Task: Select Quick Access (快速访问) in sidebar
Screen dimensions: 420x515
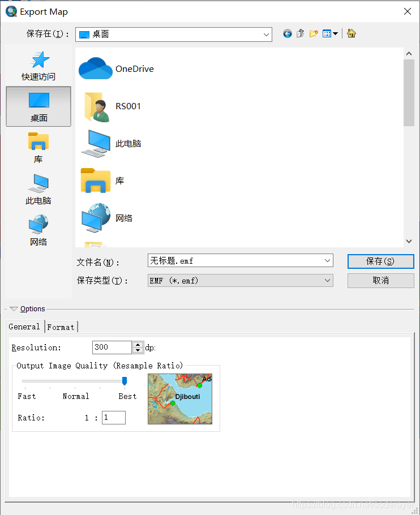Action: [38, 66]
